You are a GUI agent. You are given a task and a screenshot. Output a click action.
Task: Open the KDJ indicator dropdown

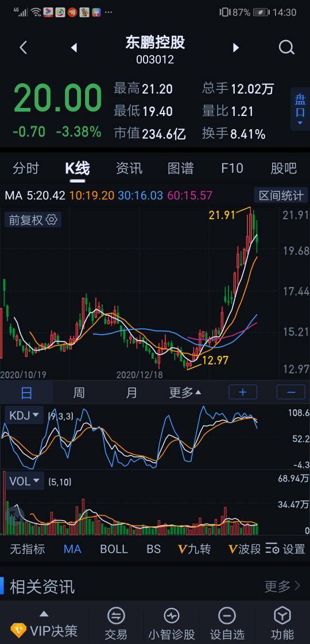coord(24,415)
